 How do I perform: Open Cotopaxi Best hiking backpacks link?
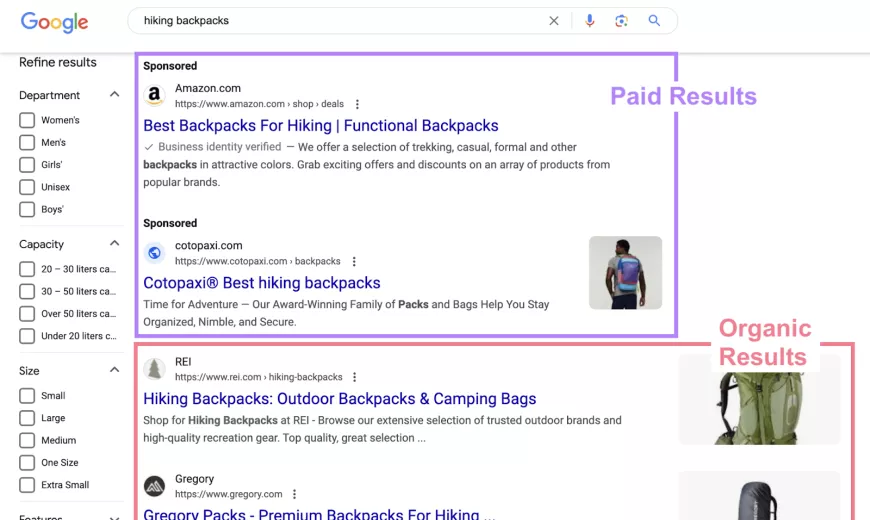pyautogui.click(x=262, y=283)
